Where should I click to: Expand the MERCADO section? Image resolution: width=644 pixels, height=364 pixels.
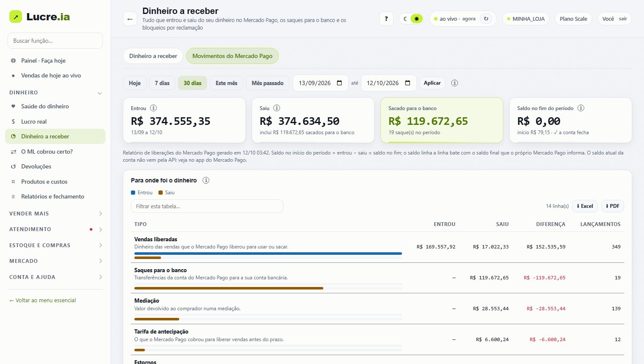(x=56, y=261)
